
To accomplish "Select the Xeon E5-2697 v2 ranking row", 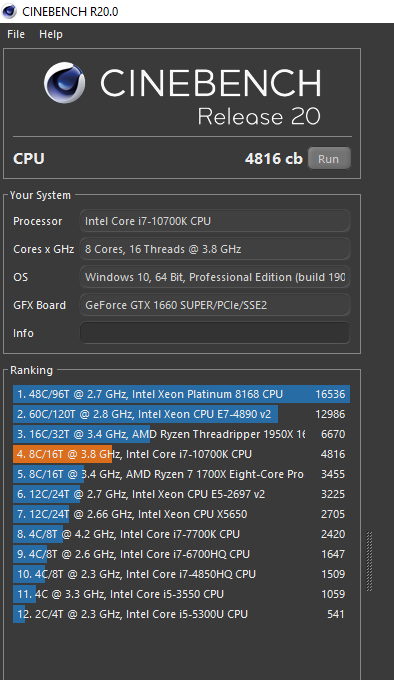I will pos(181,494).
